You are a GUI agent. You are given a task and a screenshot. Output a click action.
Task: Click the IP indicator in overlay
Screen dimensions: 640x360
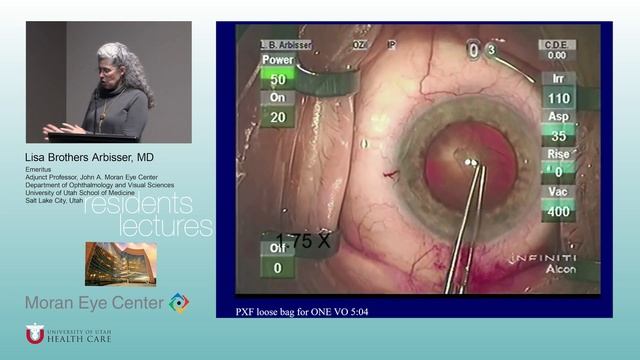click(391, 45)
